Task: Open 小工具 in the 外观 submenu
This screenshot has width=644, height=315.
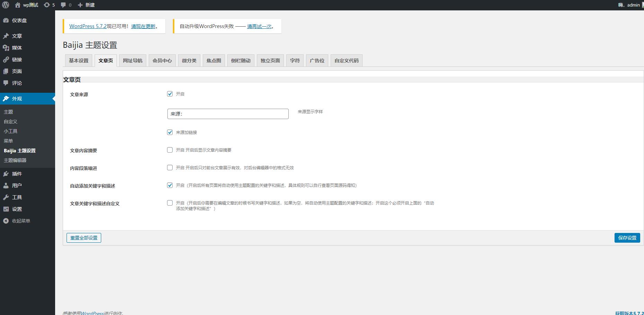Action: pyautogui.click(x=10, y=131)
